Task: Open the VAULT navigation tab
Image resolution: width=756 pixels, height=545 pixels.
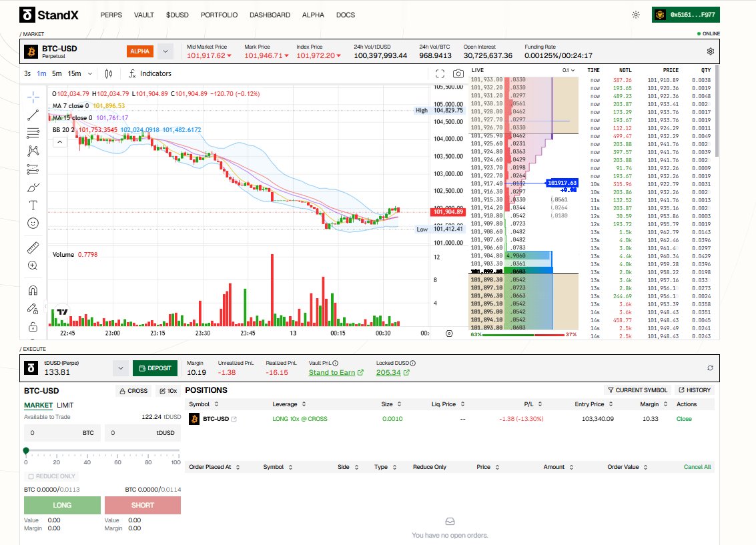Action: (x=144, y=15)
